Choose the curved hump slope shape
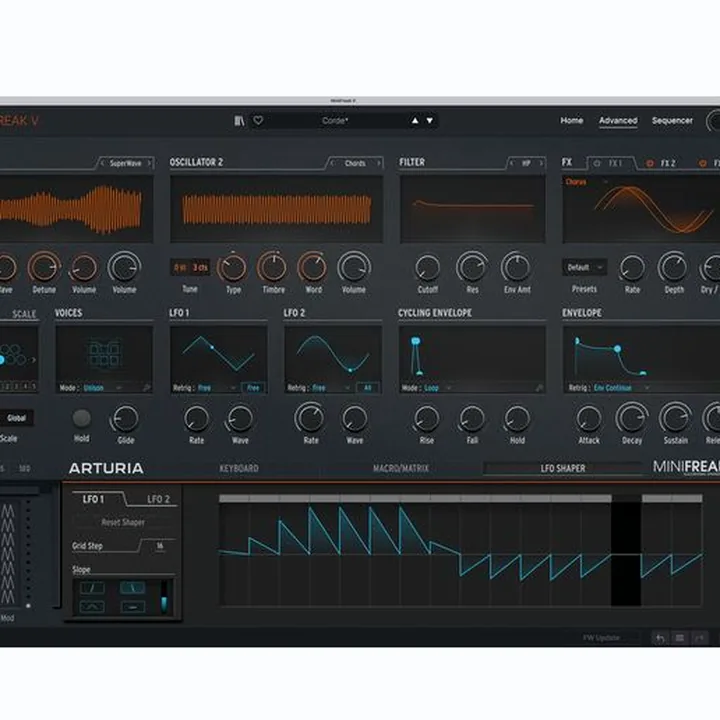 (x=92, y=607)
